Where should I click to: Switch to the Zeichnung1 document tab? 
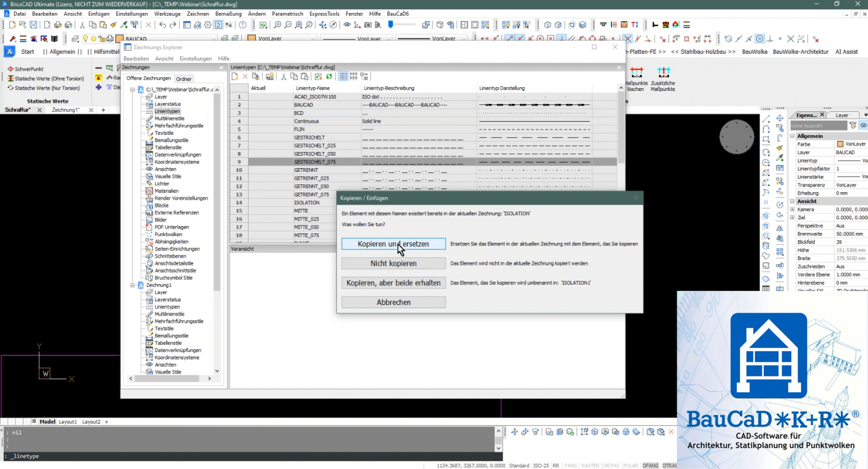pos(66,110)
